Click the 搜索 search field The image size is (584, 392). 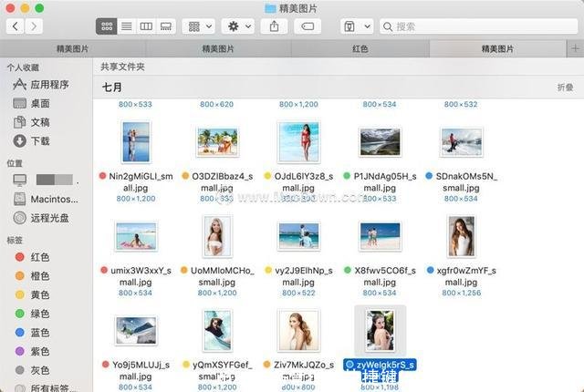coord(474,26)
